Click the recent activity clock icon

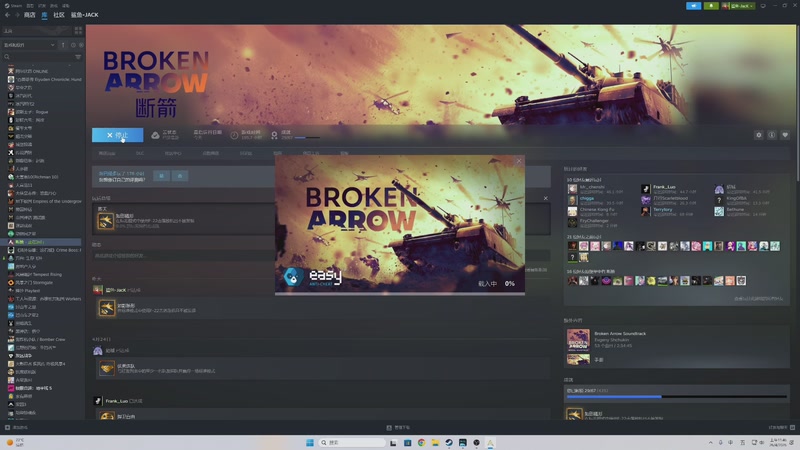coord(73,45)
